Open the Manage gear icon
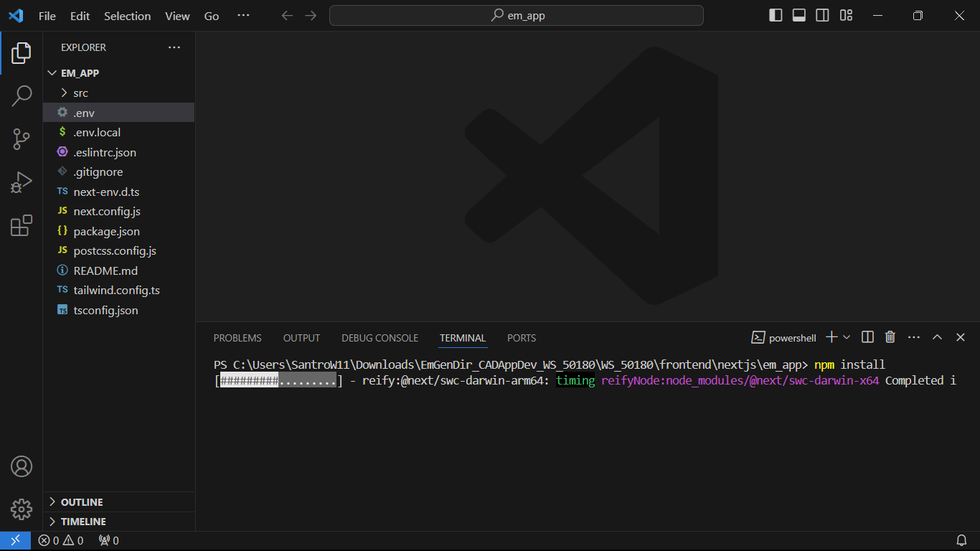980x551 pixels. pyautogui.click(x=22, y=509)
